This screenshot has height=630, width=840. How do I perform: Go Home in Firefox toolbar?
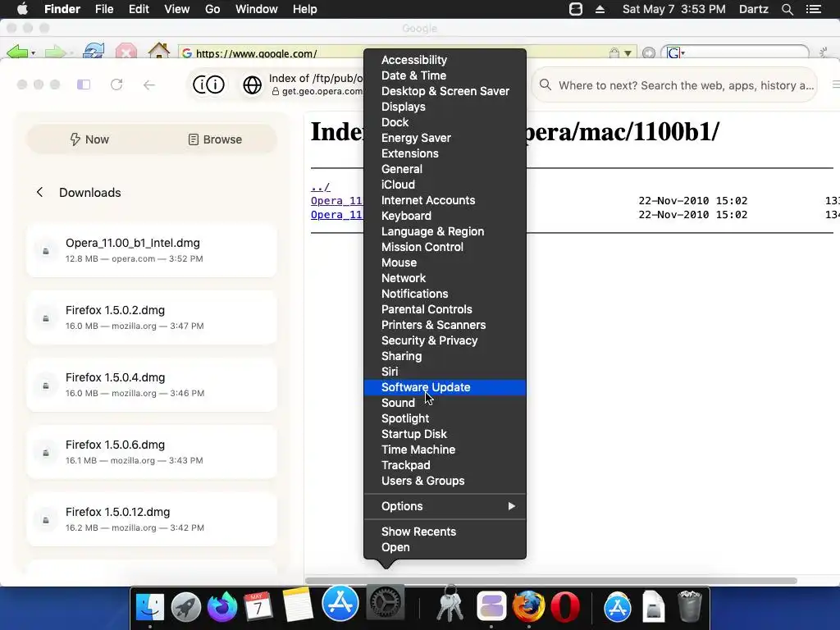(159, 51)
